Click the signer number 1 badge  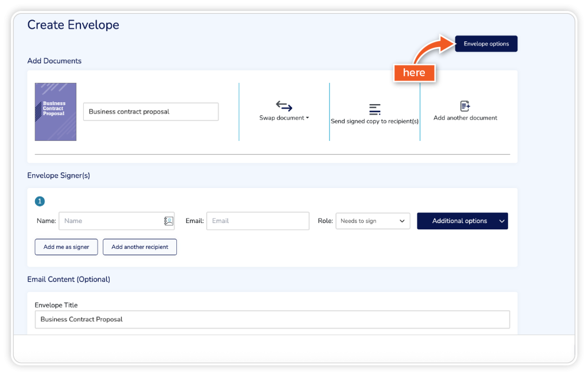40,201
